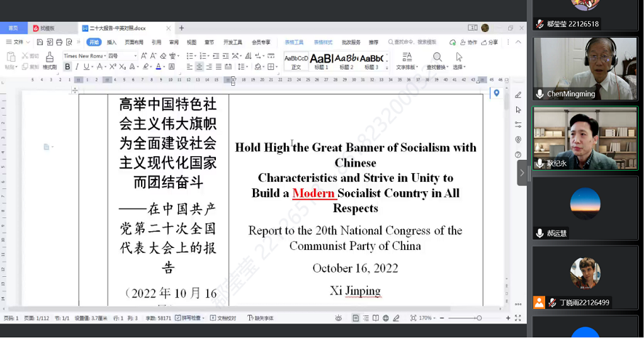This screenshot has width=644, height=338.
Task: Toggle reading mode book icon
Action: pos(376,318)
